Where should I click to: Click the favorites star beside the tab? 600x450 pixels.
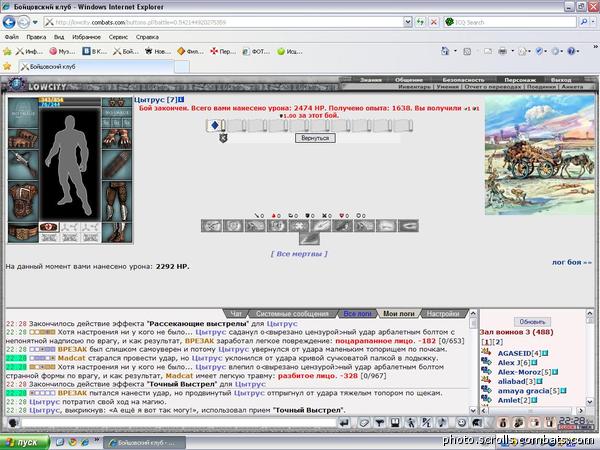(x=7, y=67)
